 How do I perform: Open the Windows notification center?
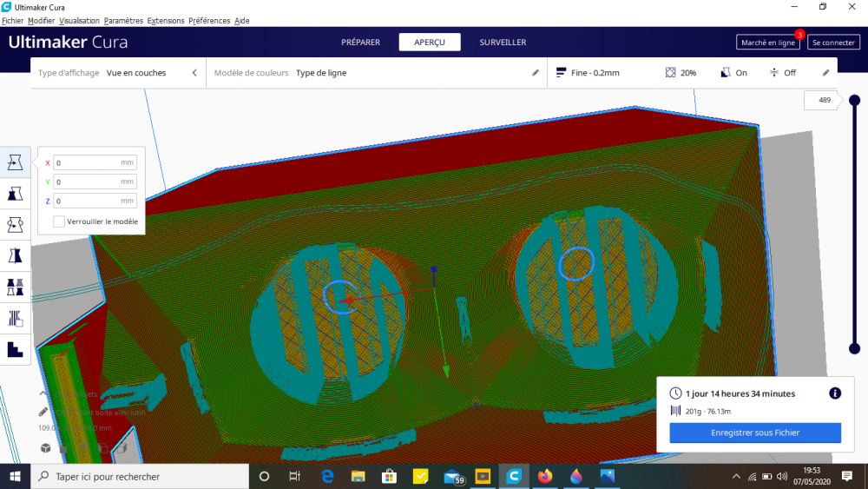coord(847,476)
